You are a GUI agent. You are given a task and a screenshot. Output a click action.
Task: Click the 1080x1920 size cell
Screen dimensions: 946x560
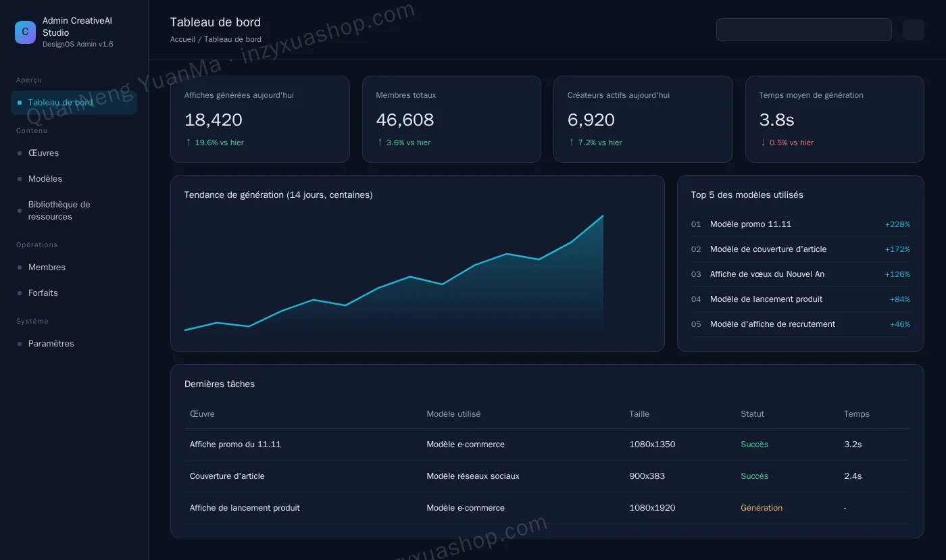point(652,508)
